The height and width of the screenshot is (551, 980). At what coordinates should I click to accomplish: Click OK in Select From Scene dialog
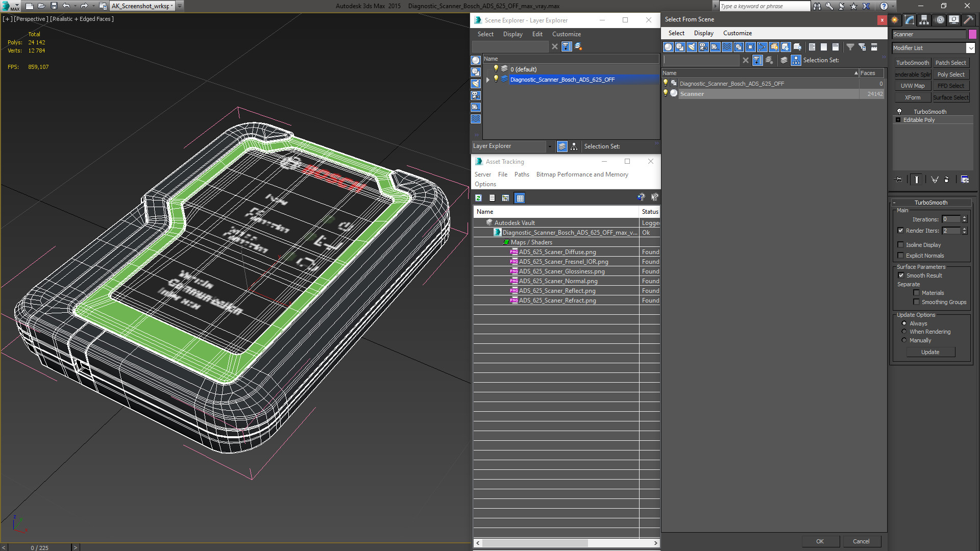[820, 541]
